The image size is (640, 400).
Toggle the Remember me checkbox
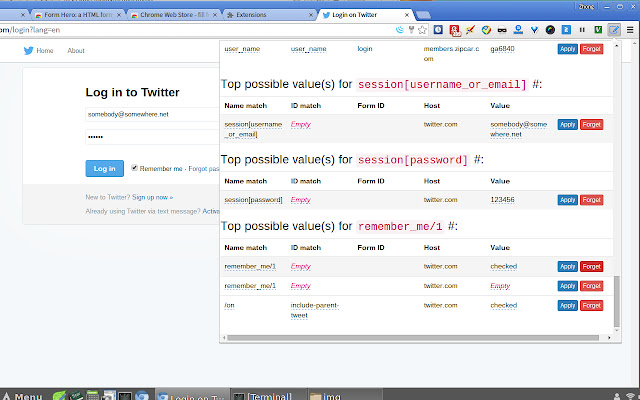click(x=134, y=167)
